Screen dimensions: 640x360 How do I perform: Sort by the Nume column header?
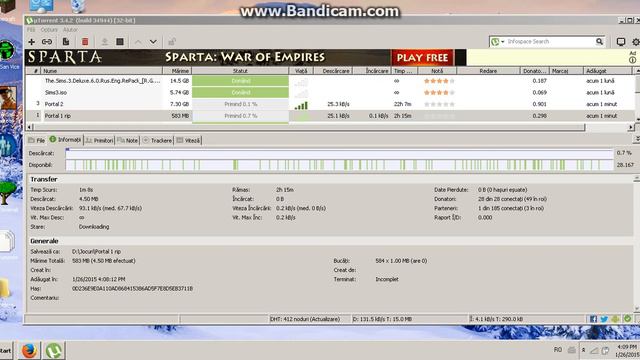pos(102,71)
